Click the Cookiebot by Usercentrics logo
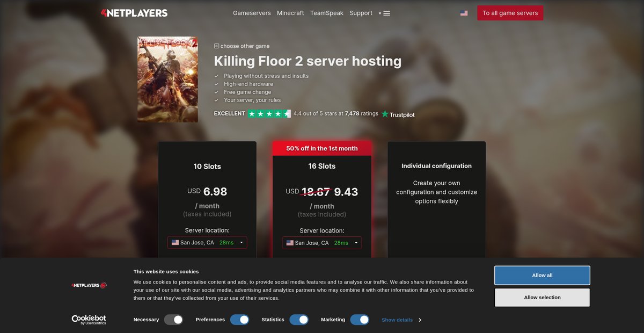This screenshot has width=644, height=333. [89, 320]
